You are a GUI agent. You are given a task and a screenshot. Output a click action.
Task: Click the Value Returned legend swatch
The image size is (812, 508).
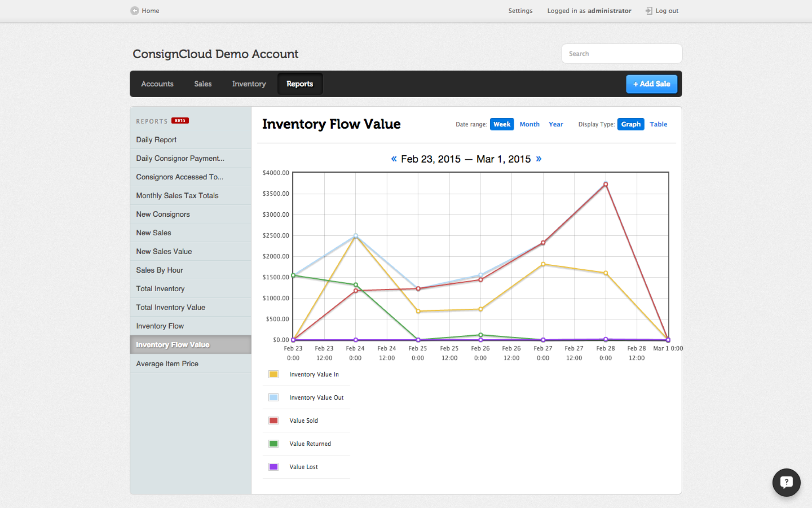point(273,443)
